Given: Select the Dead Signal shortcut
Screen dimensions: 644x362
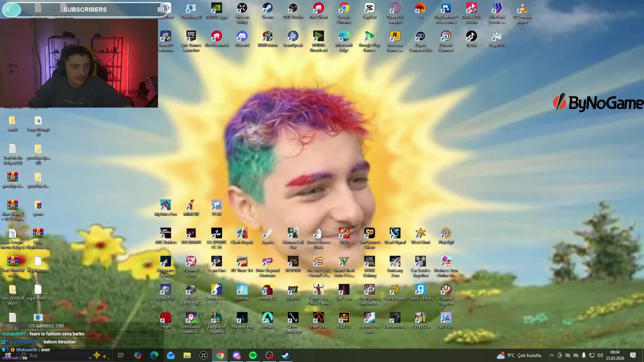Looking at the screenshot, I should (395, 236).
